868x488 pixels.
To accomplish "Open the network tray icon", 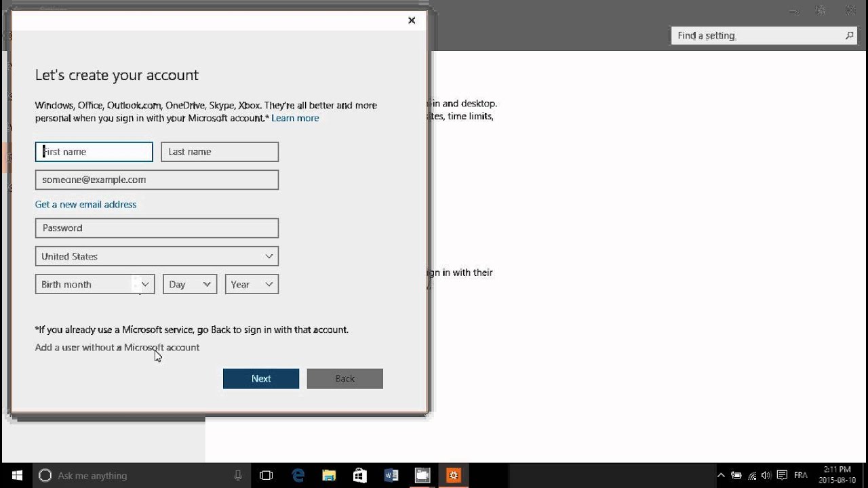I will (x=752, y=475).
